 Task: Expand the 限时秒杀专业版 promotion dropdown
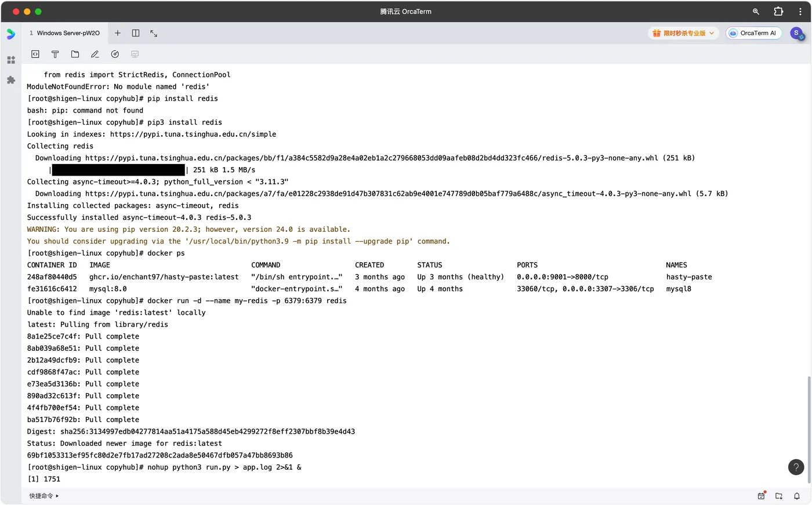683,33
